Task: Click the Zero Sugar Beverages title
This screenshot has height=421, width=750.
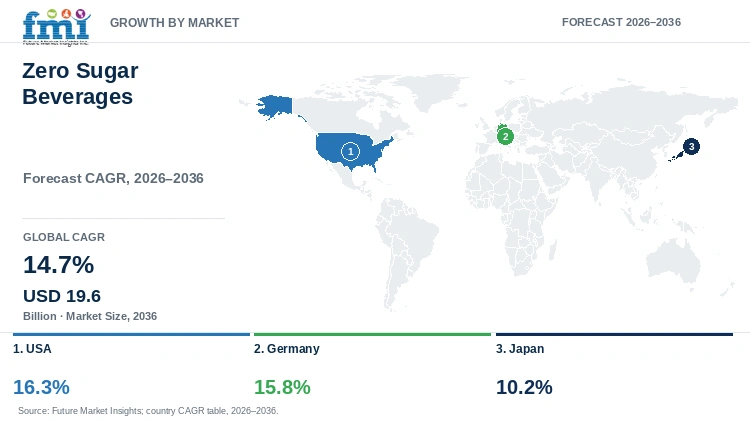Action: click(80, 83)
